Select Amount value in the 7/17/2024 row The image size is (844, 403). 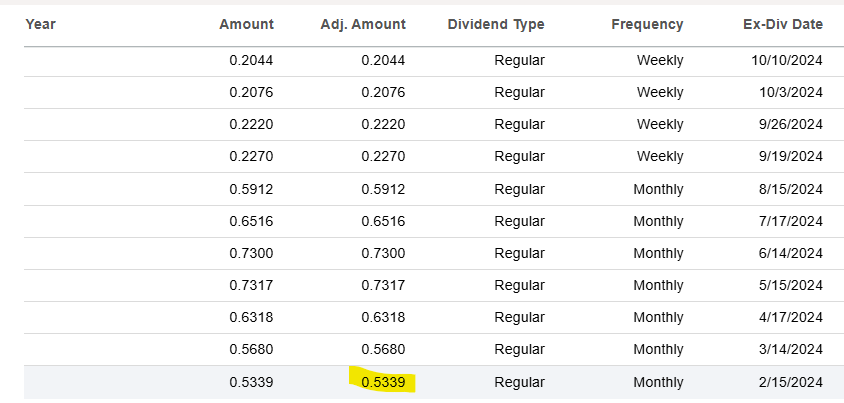pos(251,221)
